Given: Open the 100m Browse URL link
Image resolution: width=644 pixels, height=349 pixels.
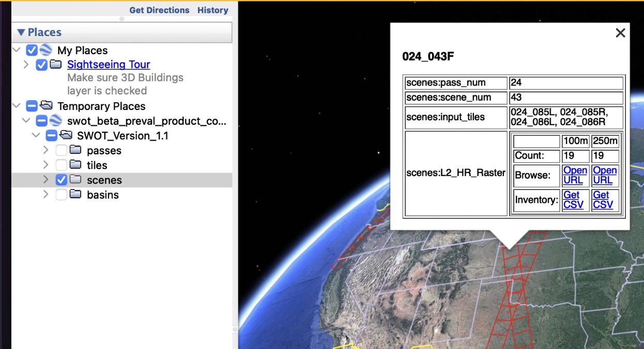Looking at the screenshot, I should tap(575, 175).
